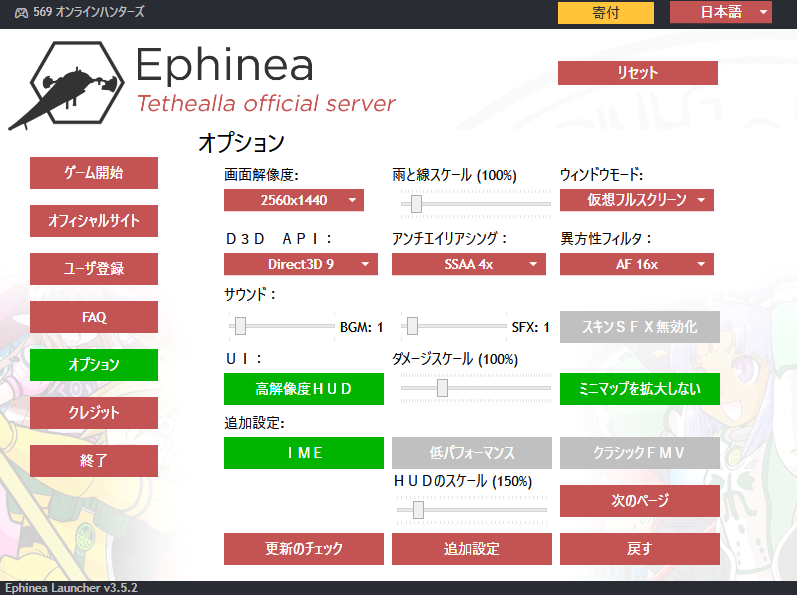Viewport: 797px width, 595px height.
Task: Toggle the 低パフォーマンス option
Action: [x=471, y=453]
